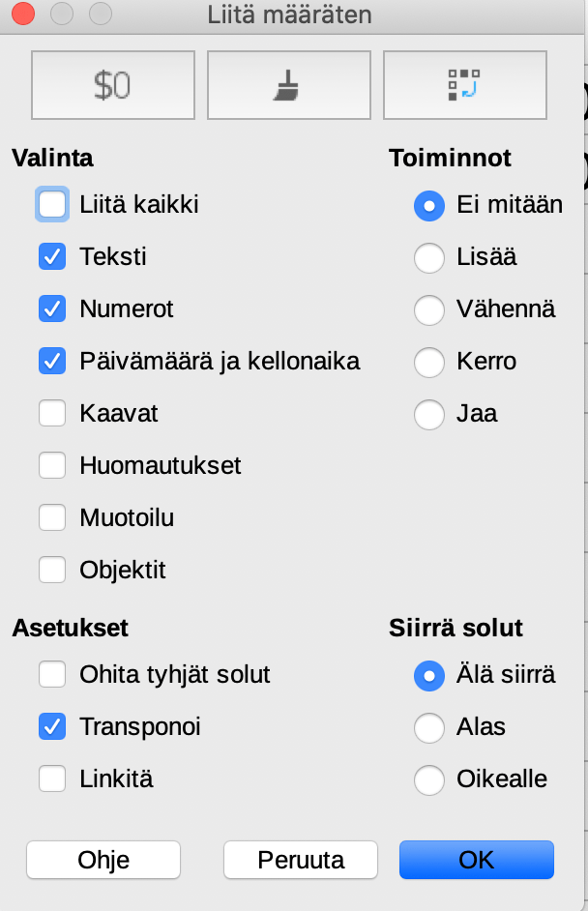Check the Kaavat checkbox

pyautogui.click(x=52, y=414)
